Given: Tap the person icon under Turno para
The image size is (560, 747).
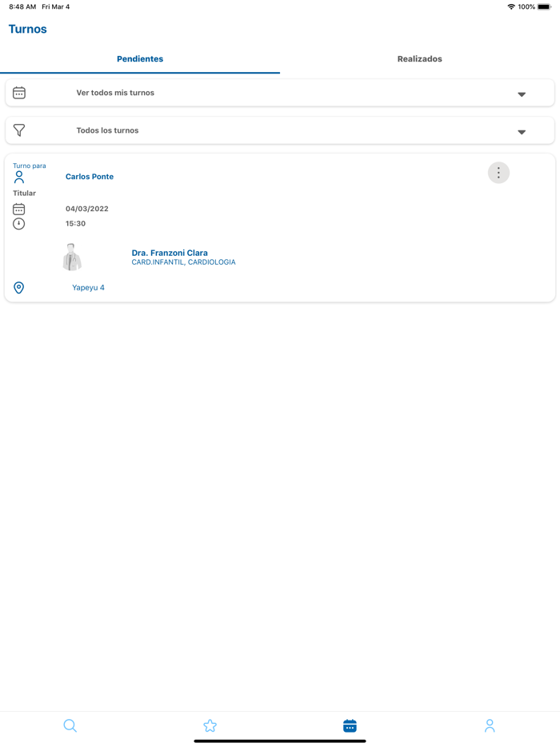Looking at the screenshot, I should 19,176.
